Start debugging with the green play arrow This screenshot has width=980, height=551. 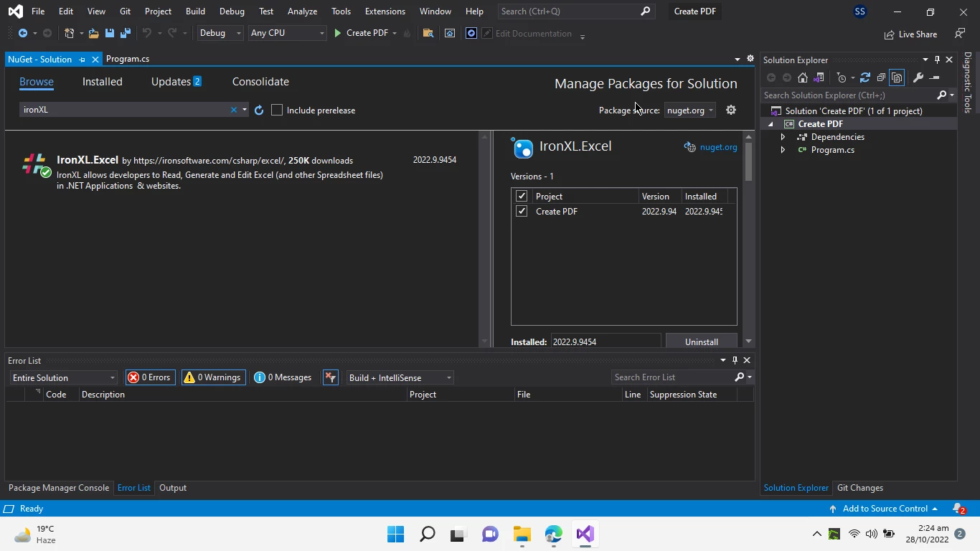[337, 33]
